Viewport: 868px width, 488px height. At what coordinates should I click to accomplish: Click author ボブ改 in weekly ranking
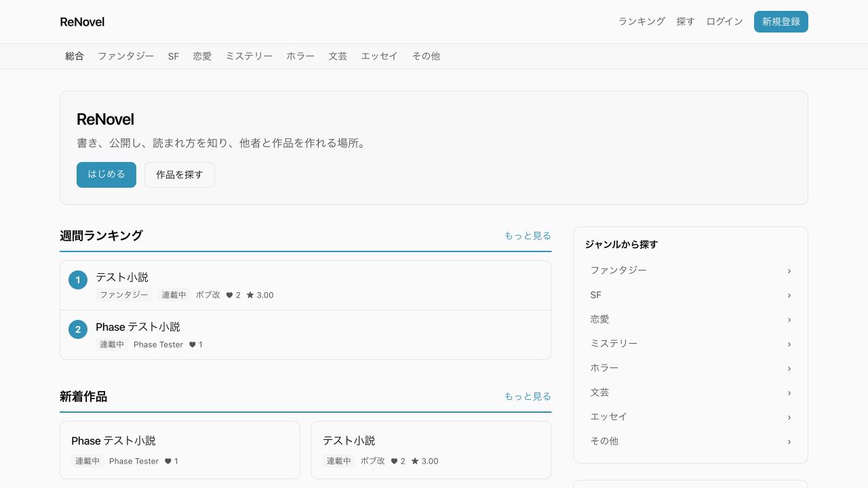tap(208, 295)
